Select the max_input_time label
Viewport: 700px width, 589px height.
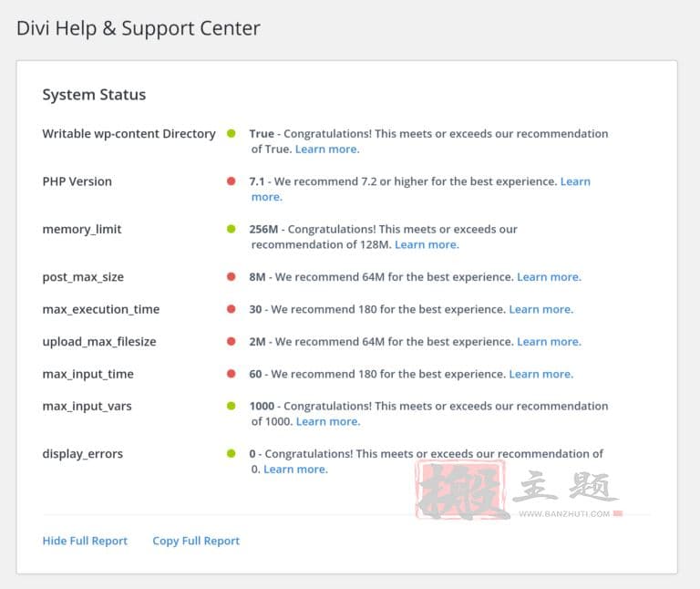click(87, 374)
